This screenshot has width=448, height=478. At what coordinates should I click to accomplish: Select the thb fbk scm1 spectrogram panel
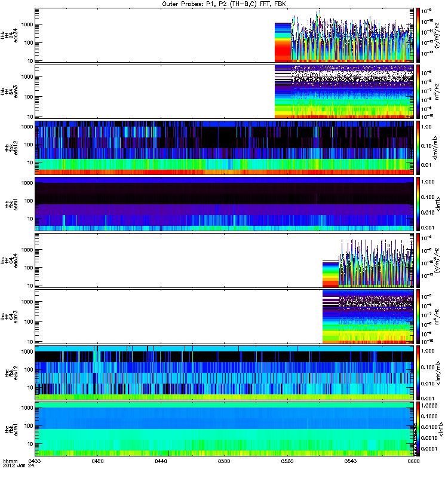click(224, 204)
